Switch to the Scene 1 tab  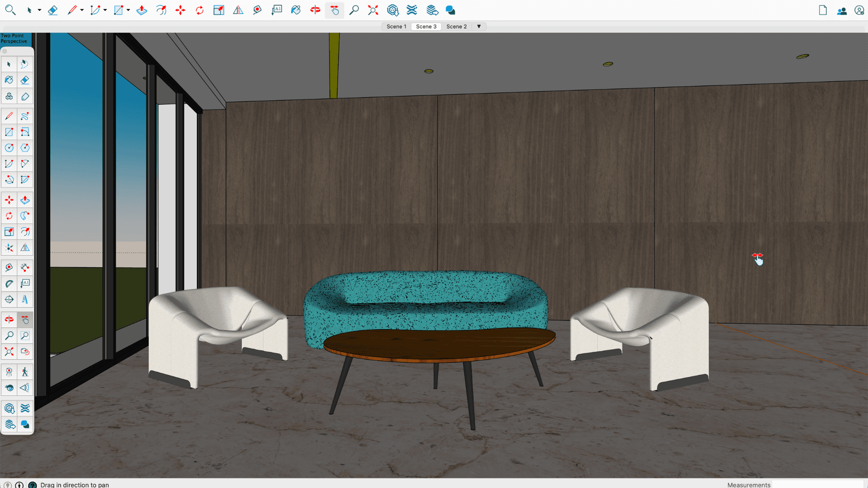point(396,26)
